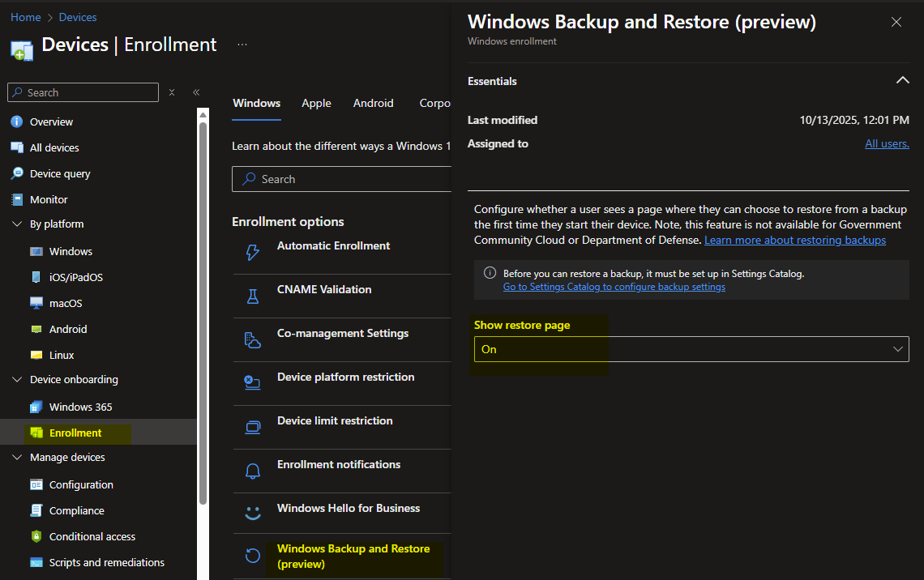Select Compliance in the sidebar

point(76,510)
